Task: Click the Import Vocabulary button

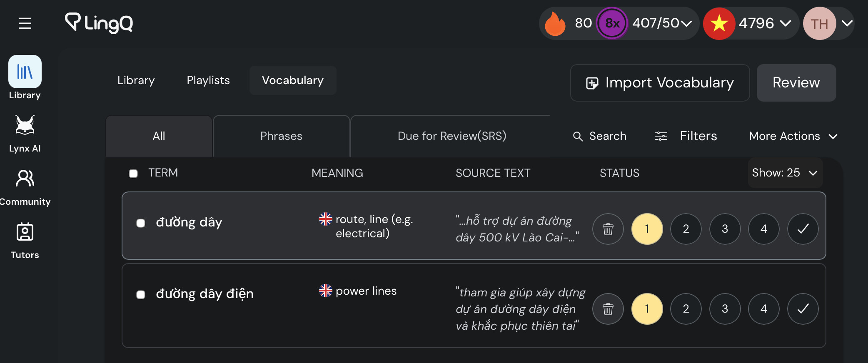Action: [660, 83]
